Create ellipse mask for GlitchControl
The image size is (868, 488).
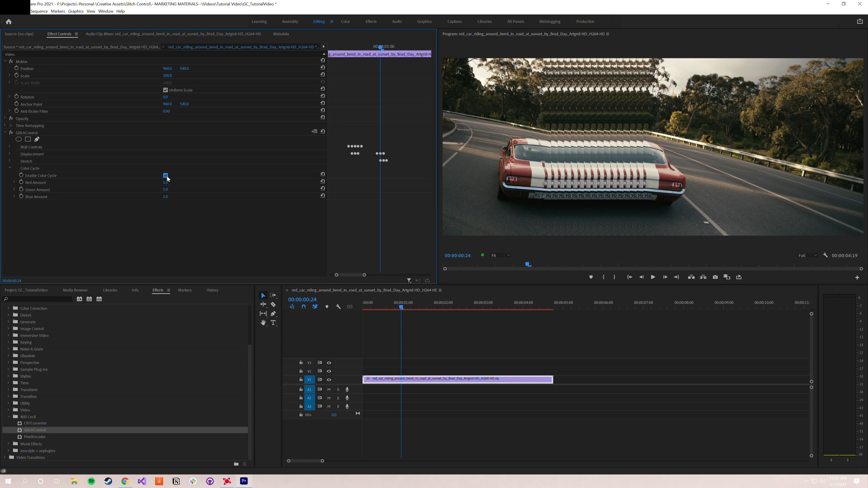coord(19,140)
